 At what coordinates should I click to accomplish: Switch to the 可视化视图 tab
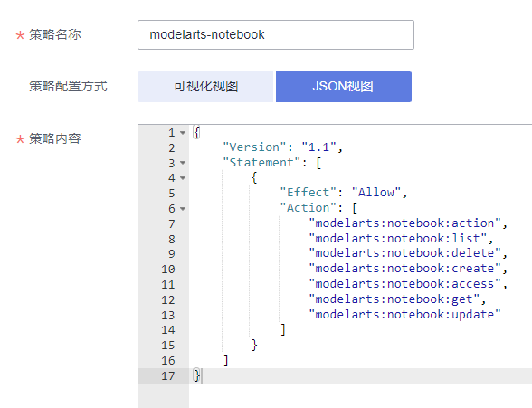click(205, 87)
